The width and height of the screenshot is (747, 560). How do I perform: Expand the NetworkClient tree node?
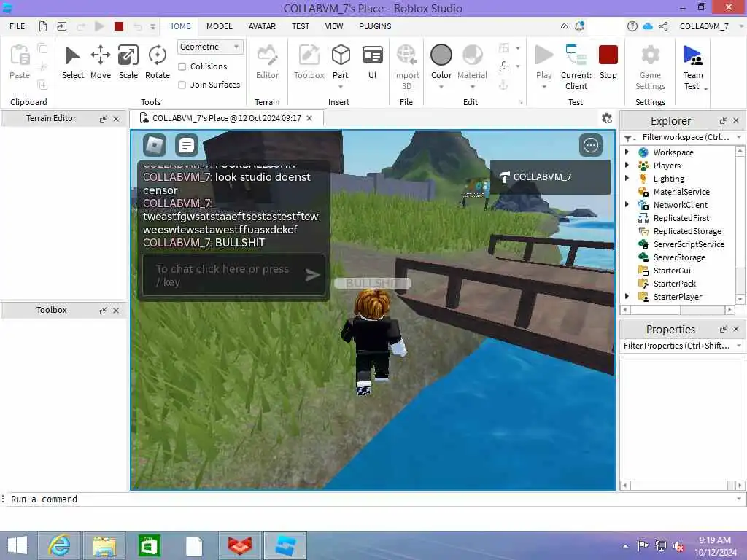point(627,204)
